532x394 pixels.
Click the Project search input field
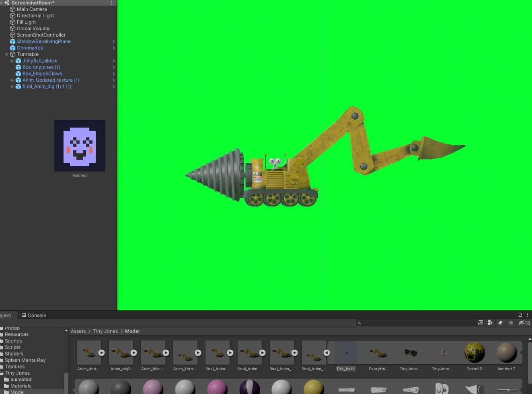(418, 323)
